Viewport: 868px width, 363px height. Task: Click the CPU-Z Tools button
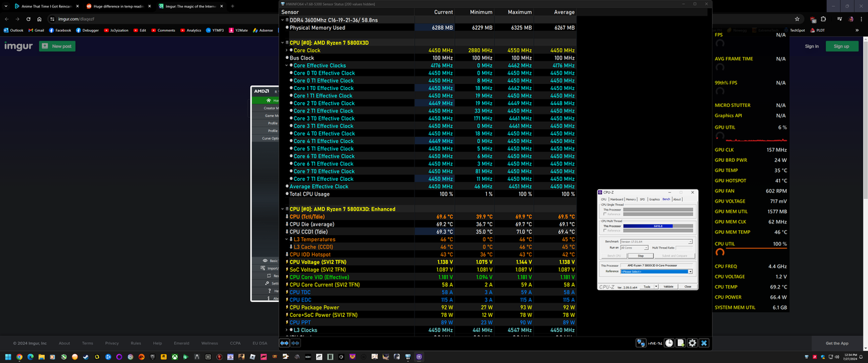point(646,286)
